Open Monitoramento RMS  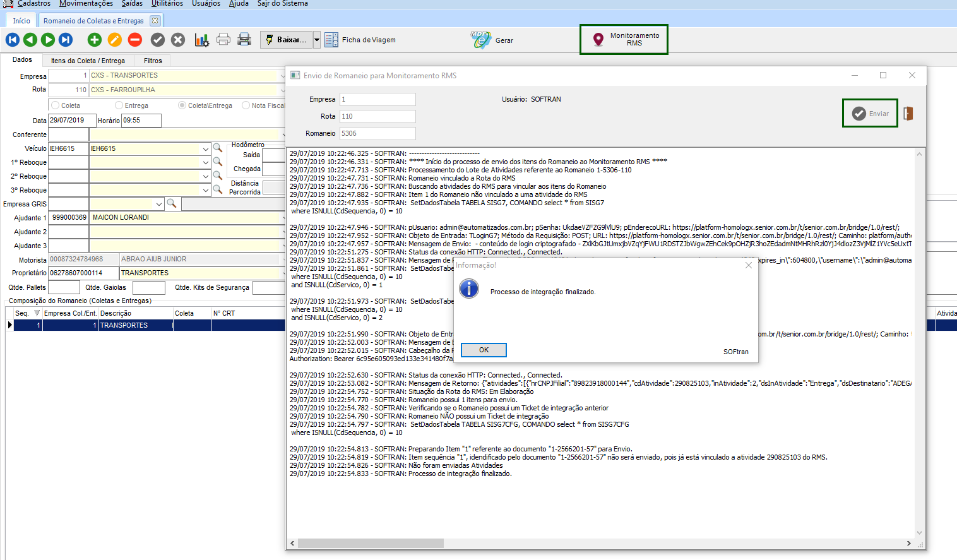point(624,40)
